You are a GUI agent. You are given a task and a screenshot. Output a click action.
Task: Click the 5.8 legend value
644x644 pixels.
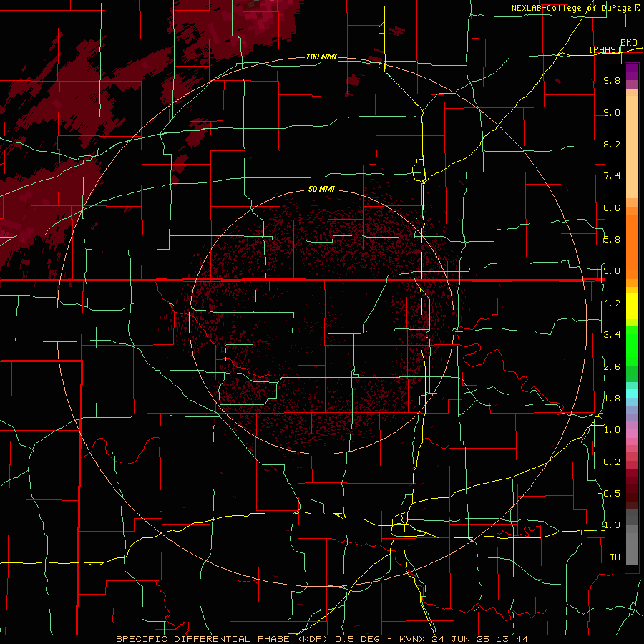pos(612,240)
